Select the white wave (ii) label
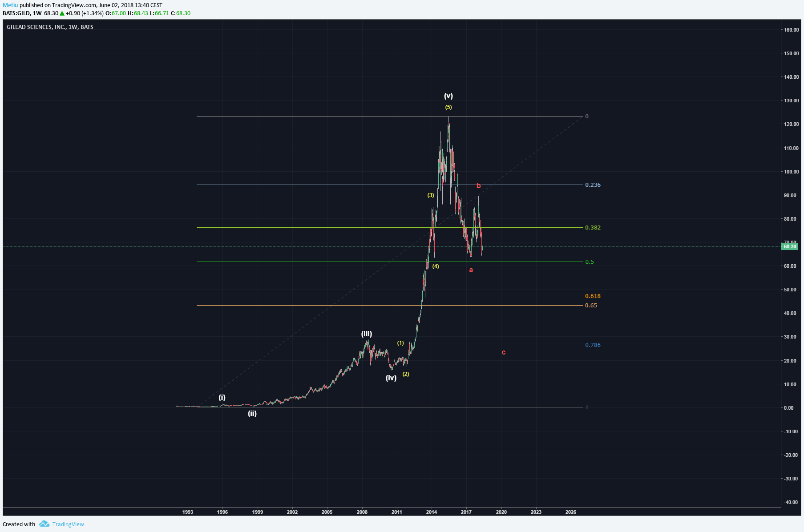 (x=252, y=413)
